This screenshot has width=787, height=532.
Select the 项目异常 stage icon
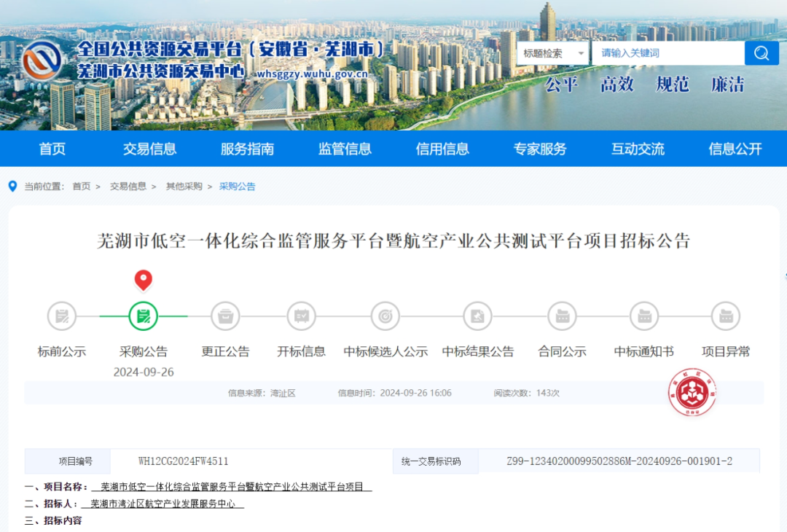[x=724, y=316]
